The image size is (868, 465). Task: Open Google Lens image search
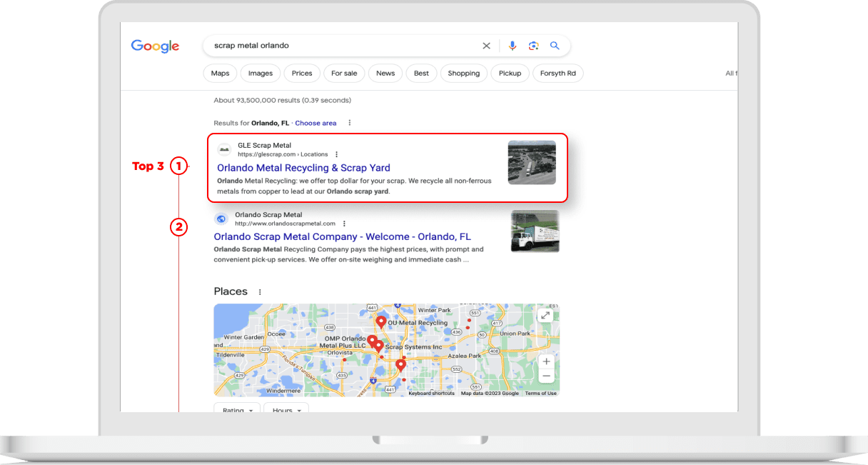[x=533, y=46]
